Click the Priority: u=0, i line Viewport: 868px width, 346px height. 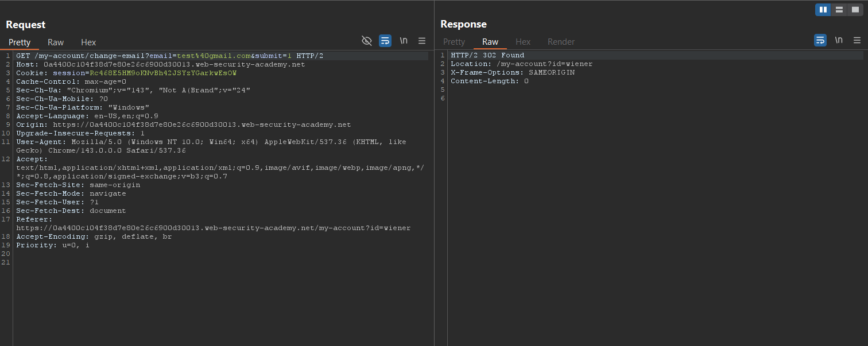click(53, 245)
